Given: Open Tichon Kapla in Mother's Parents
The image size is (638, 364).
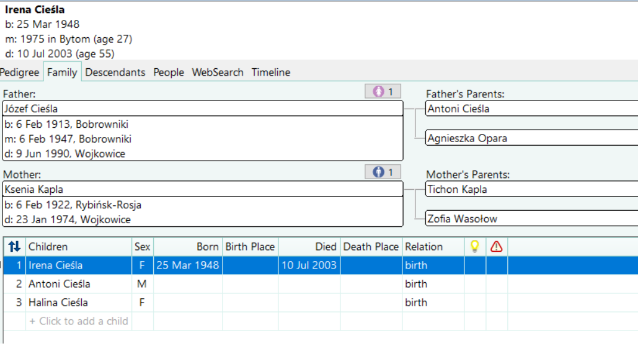Looking at the screenshot, I should click(x=531, y=189).
